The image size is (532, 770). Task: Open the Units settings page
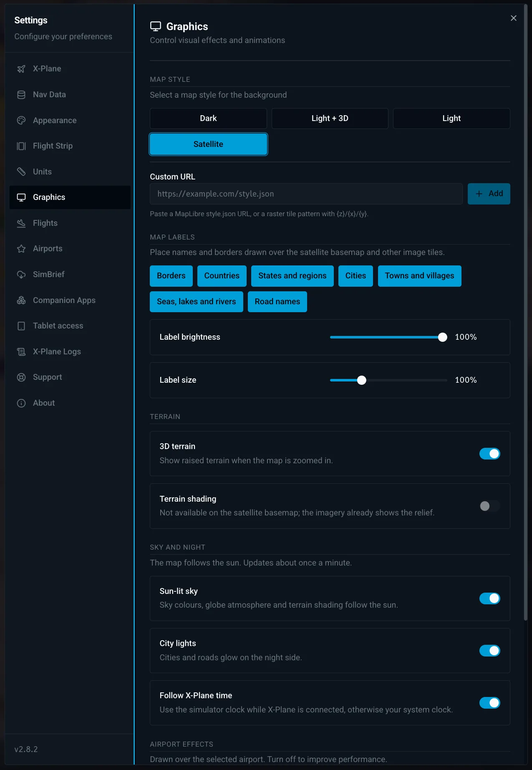(70, 172)
